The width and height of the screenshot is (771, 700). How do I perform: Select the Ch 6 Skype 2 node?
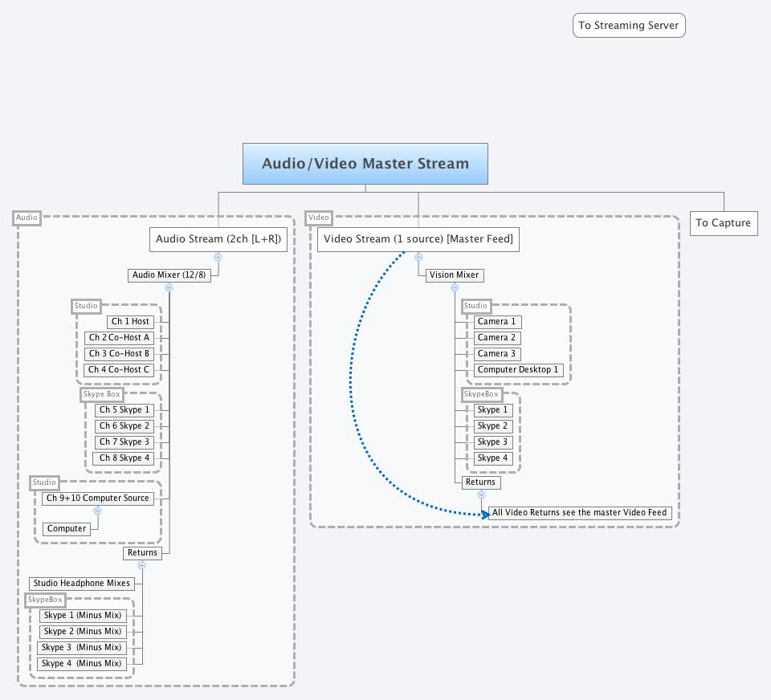124,426
